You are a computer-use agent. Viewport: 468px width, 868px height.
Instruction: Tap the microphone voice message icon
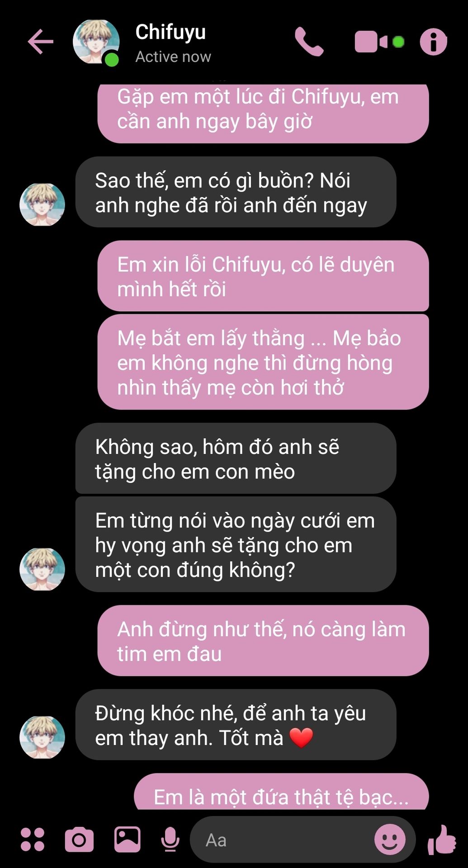click(x=170, y=840)
